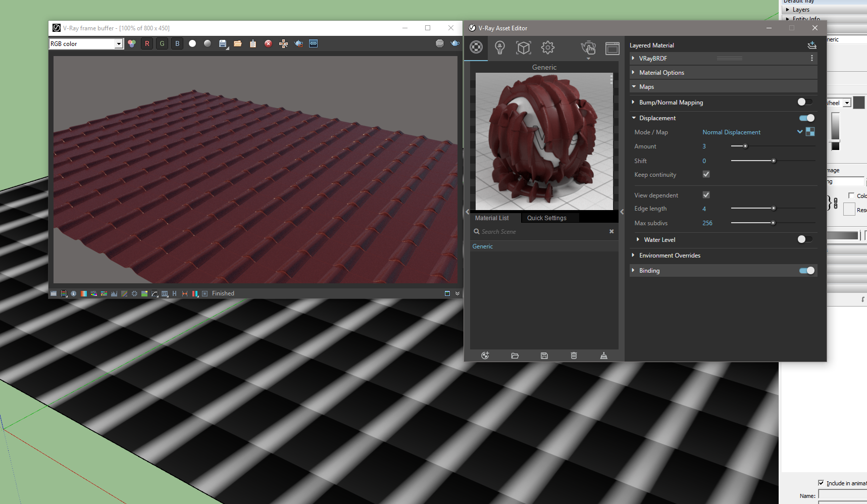The width and height of the screenshot is (867, 504).
Task: Show pixel info icon in frame buffer status bar
Action: pos(74,293)
